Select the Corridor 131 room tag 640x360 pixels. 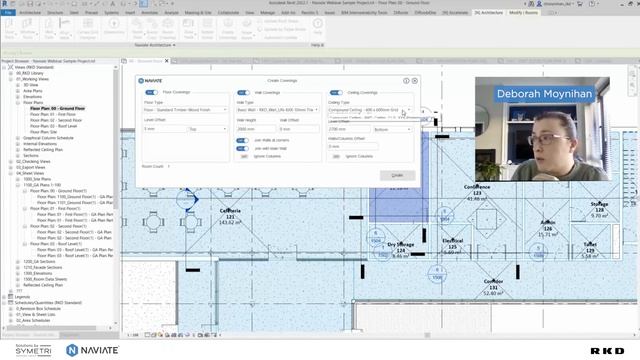(x=493, y=287)
